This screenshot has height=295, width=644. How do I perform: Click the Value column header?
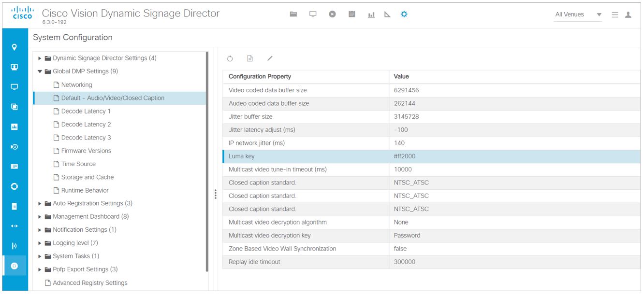(x=514, y=76)
